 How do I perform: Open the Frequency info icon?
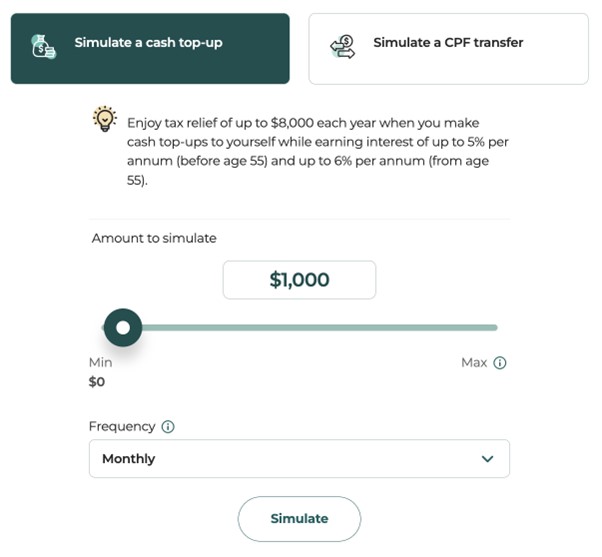coord(168,427)
